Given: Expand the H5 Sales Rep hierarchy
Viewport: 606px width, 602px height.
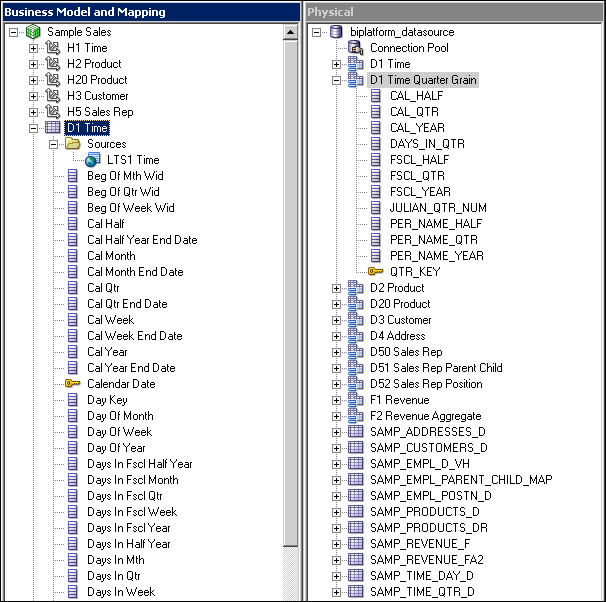Looking at the screenshot, I should pos(33,112).
